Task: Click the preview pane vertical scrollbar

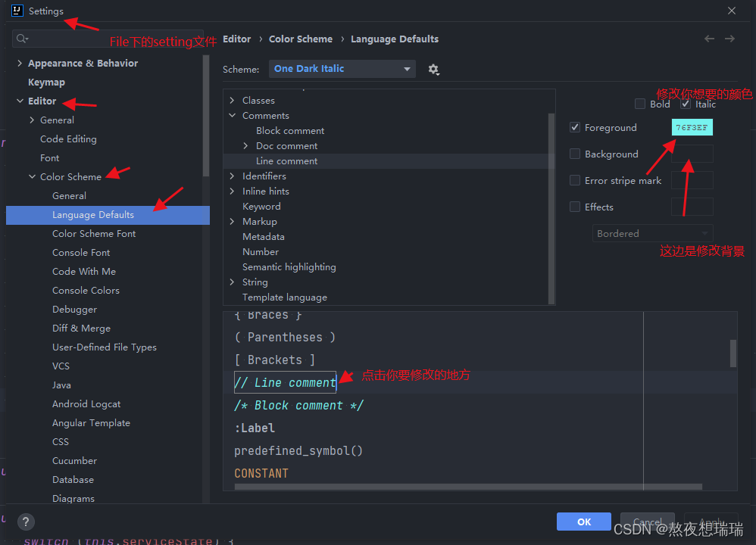Action: (x=733, y=353)
